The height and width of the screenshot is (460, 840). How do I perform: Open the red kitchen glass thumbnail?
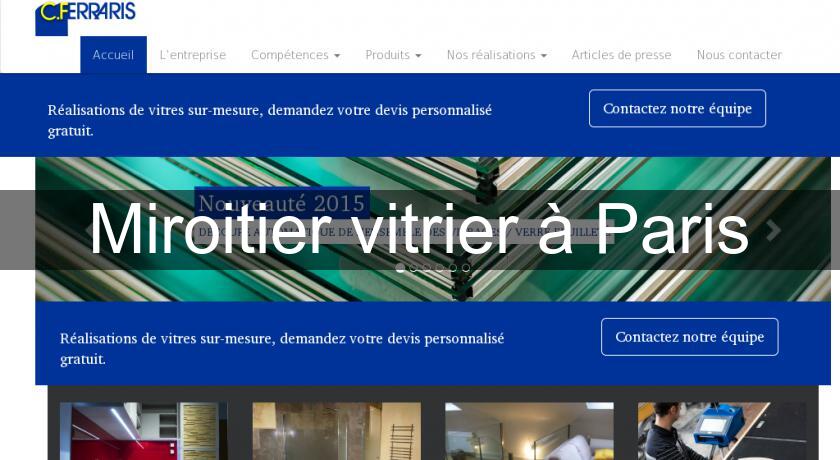144,431
